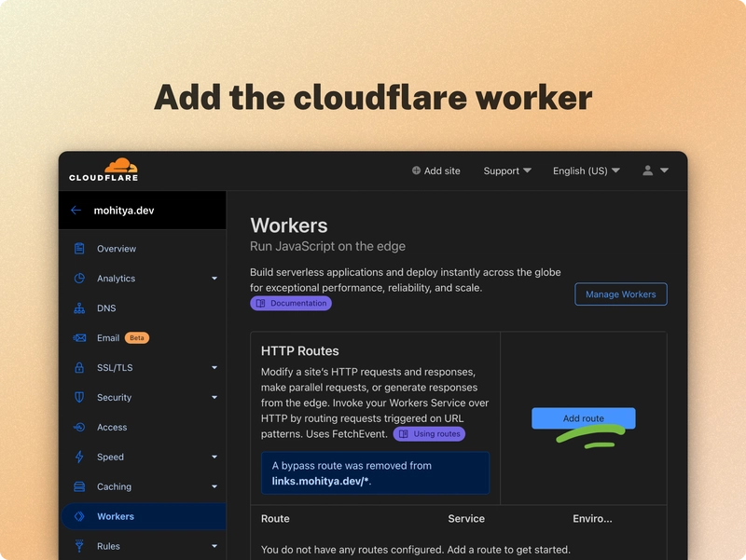
Task: Expand the Speed submenu arrow
Action: coord(214,457)
